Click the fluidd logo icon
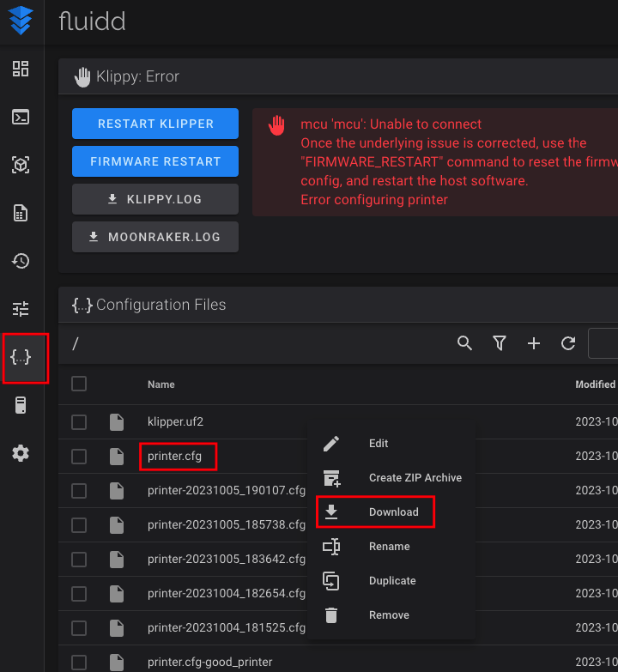Viewport: 618px width, 672px height. pyautogui.click(x=21, y=21)
